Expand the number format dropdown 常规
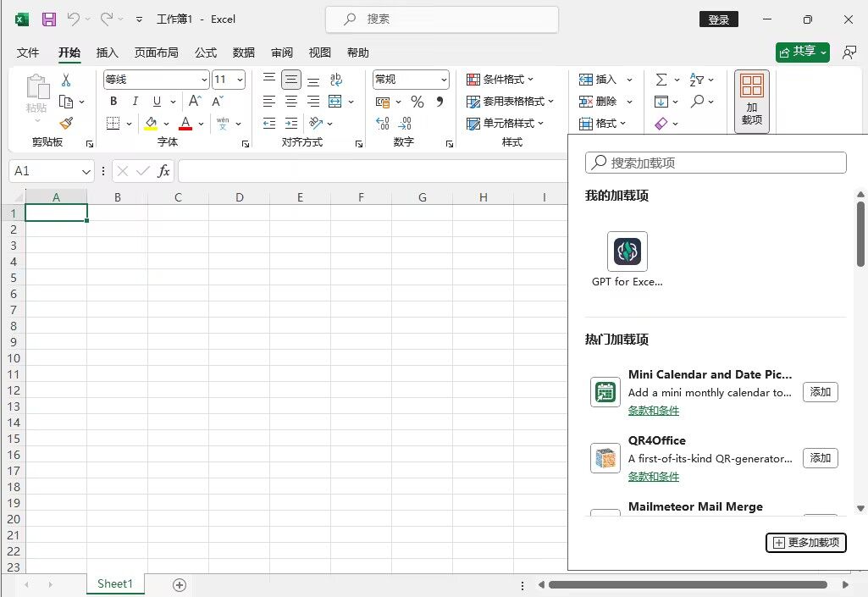The image size is (868, 597). pos(411,80)
